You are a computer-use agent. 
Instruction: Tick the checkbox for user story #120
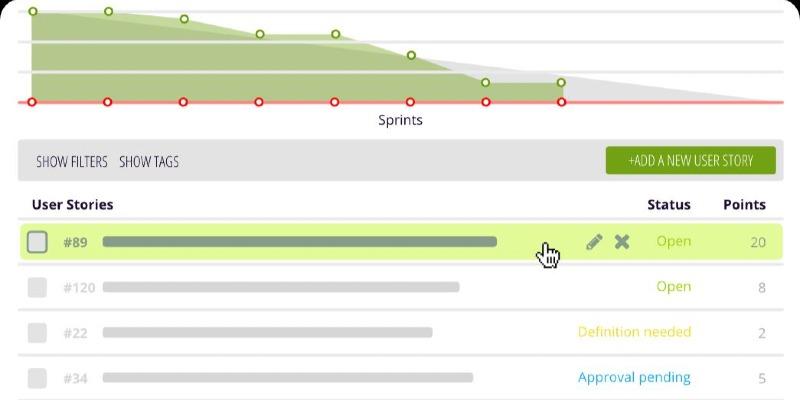[x=37, y=287]
